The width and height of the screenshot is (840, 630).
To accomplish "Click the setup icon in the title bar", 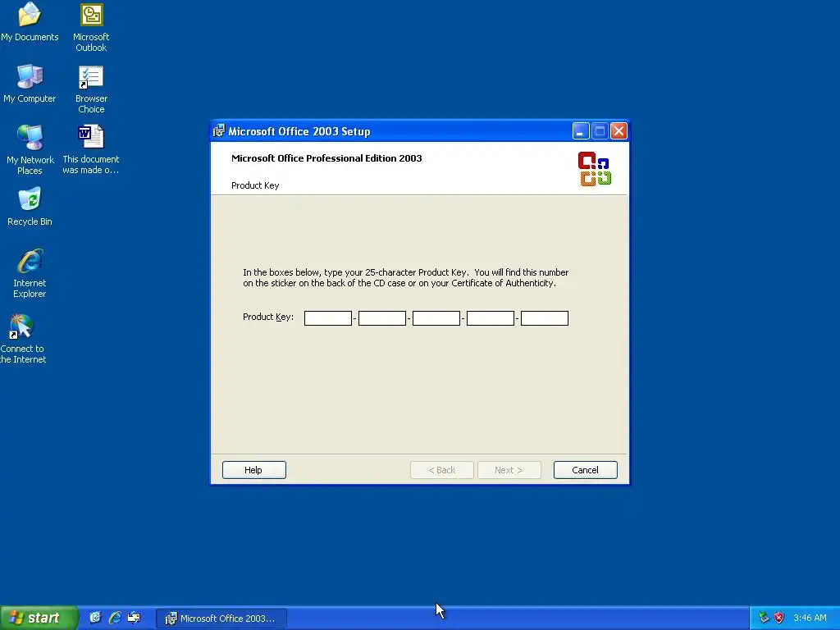I will pos(218,130).
